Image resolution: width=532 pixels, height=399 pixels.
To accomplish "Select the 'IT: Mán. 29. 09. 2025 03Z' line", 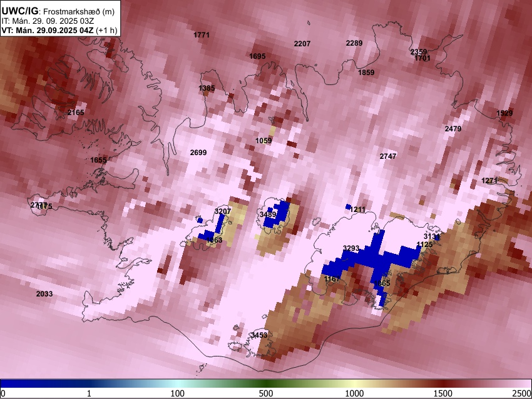I will [x=48, y=21].
